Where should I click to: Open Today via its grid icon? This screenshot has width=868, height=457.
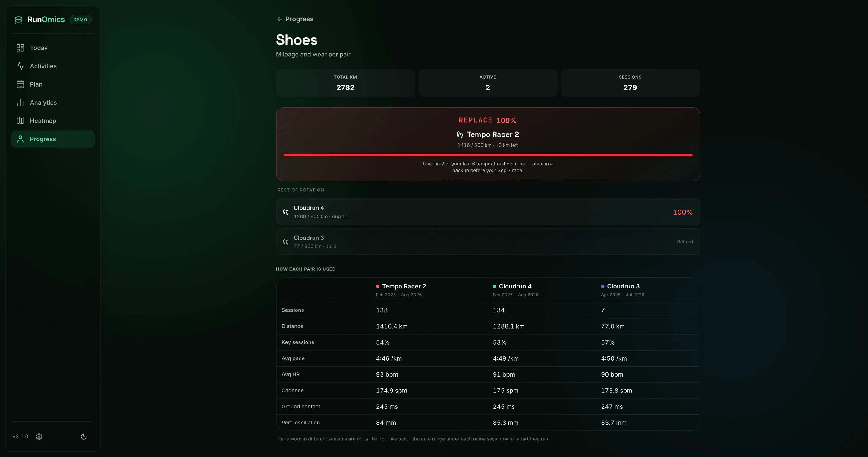[x=20, y=48]
